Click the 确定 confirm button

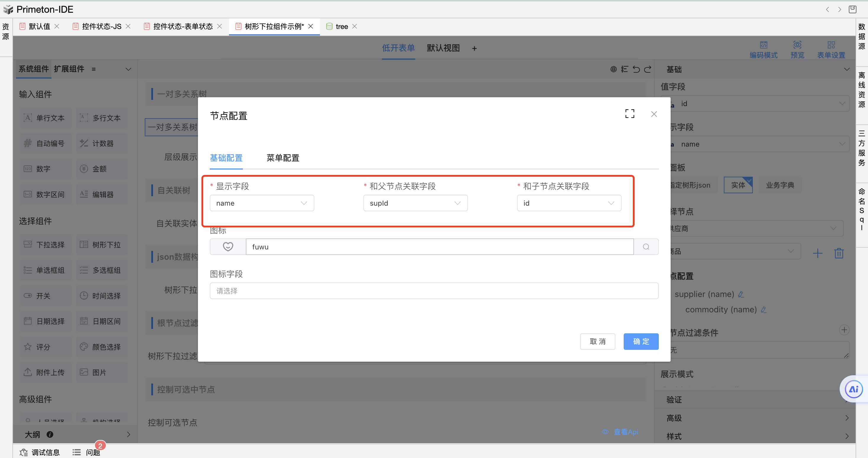(x=641, y=341)
